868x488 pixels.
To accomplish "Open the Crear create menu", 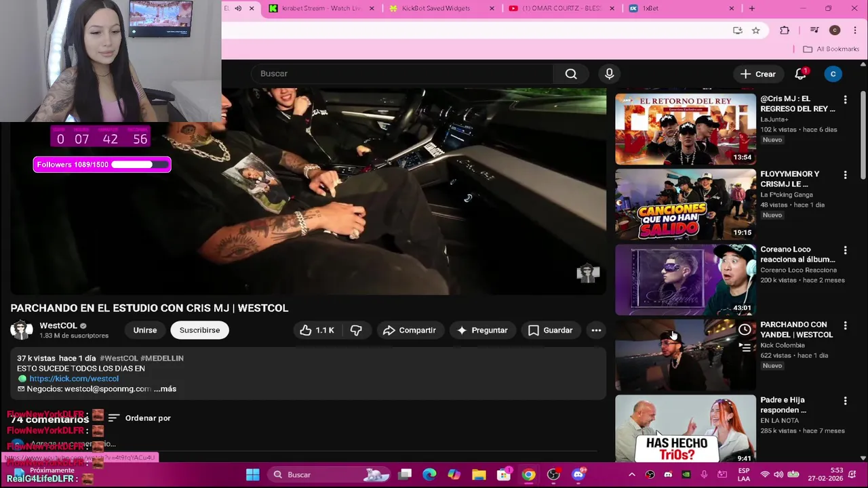I will tap(758, 74).
